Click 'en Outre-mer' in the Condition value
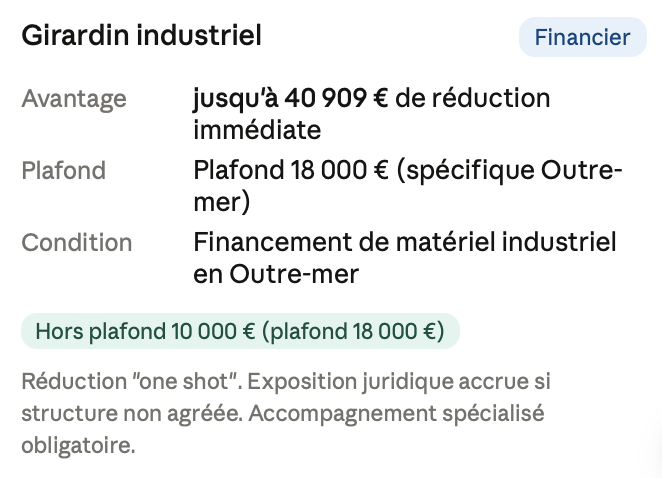 [276, 274]
